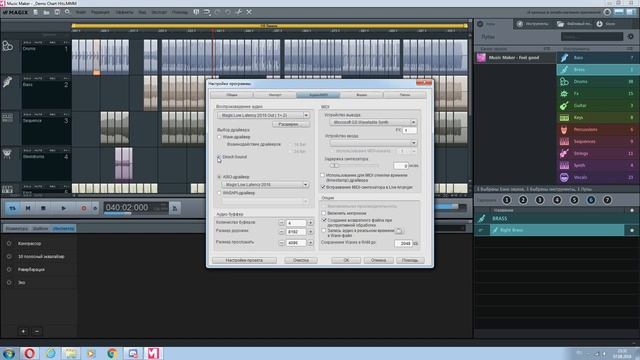Click the Cancel button in settings dialog

tap(378, 260)
